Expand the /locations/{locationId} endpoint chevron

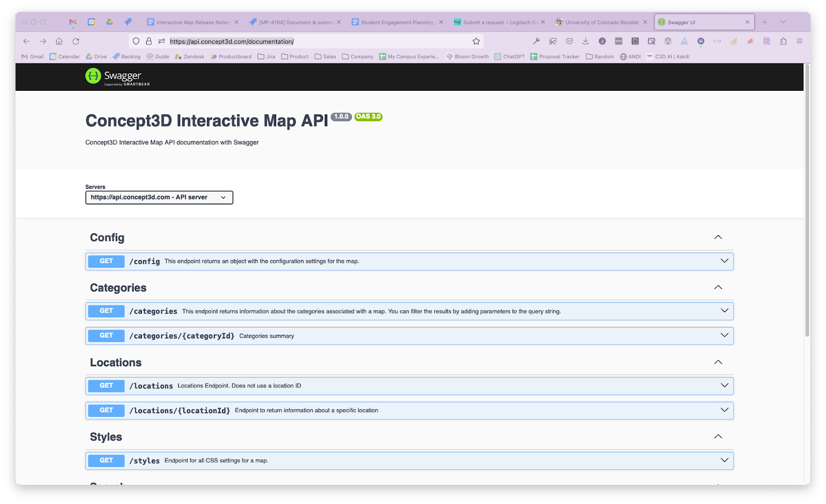coord(725,410)
